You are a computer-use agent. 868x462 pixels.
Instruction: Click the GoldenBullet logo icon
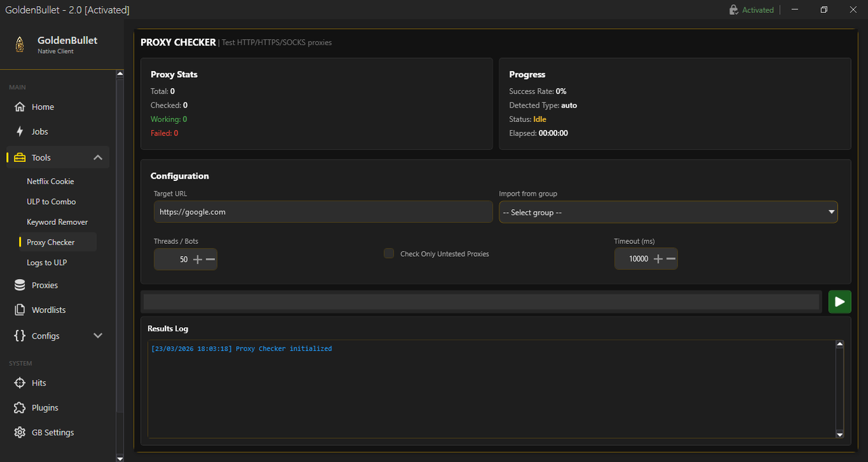click(x=20, y=44)
